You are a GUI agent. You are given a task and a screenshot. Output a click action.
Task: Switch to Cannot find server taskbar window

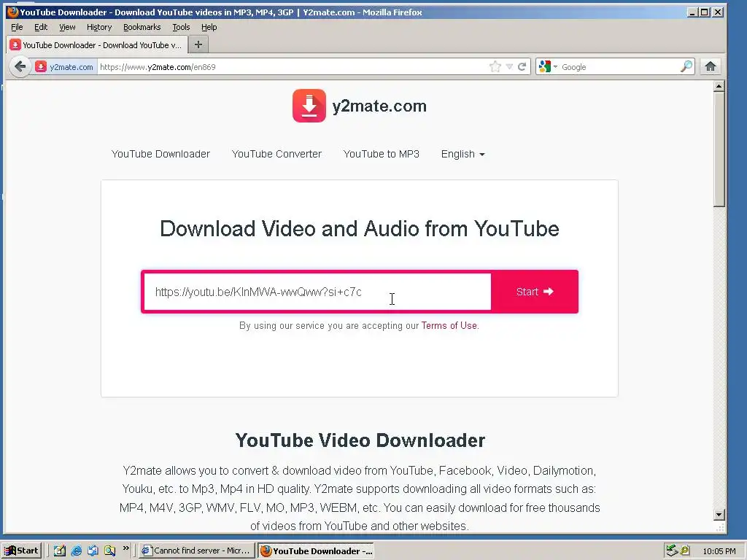point(197,551)
